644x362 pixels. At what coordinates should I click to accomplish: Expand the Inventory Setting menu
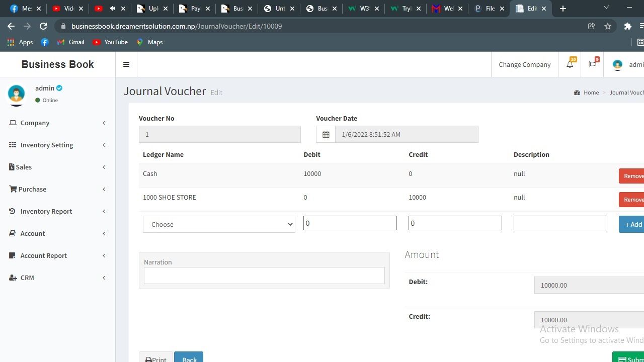click(x=57, y=145)
